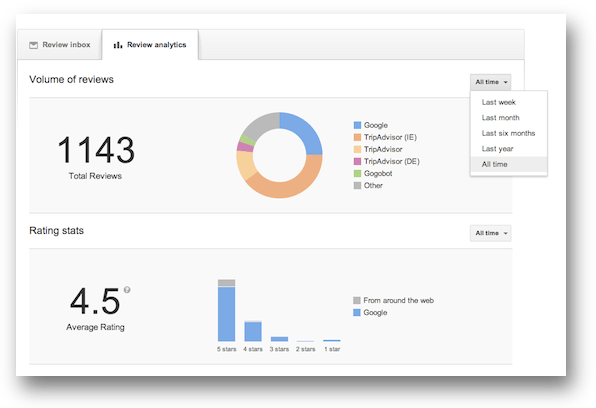
Task: Click the TripAdvisor (IE) legend label
Action: (390, 137)
